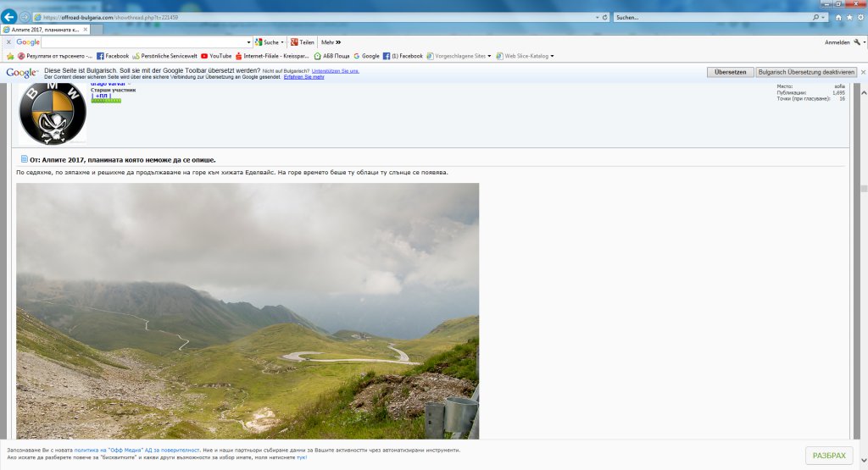Viewport: 868px width, 470px height.
Task: Dismiss the Google translate bar
Action: click(863, 73)
